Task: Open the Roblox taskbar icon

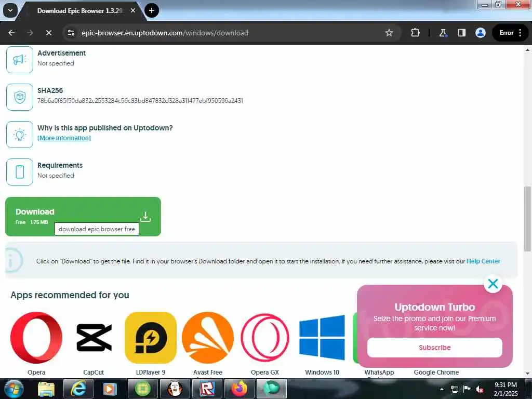Action: (x=207, y=389)
